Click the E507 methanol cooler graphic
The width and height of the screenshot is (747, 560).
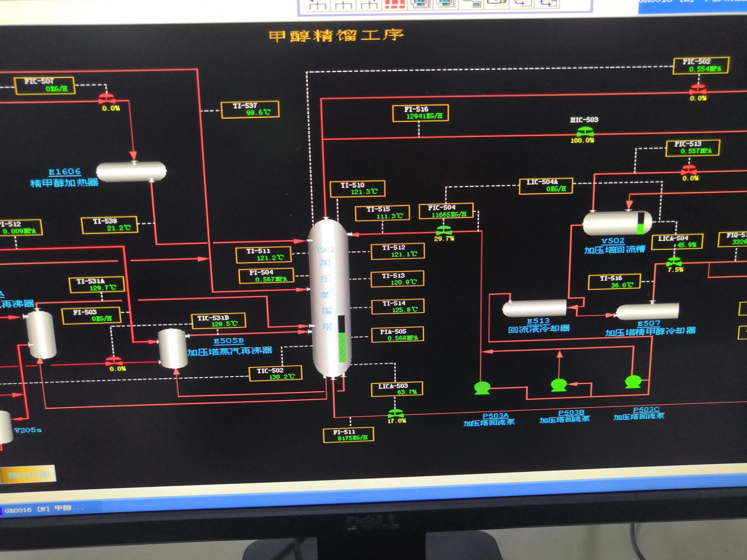[x=647, y=311]
